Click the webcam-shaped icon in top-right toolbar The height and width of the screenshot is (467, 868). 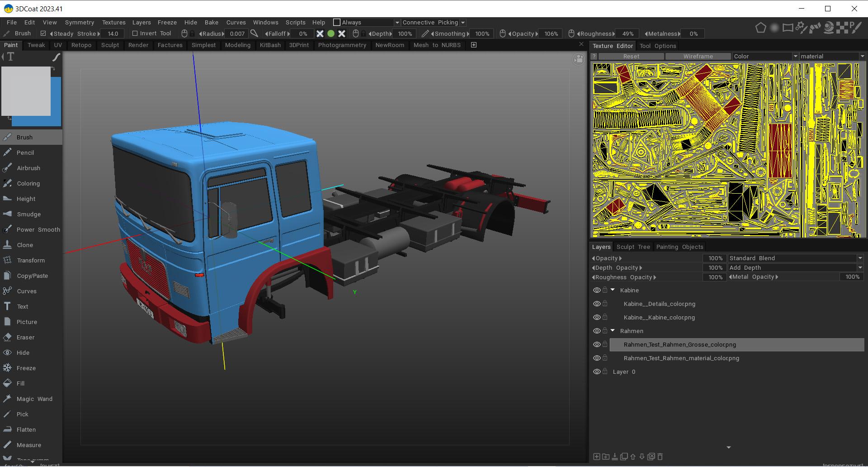click(829, 28)
